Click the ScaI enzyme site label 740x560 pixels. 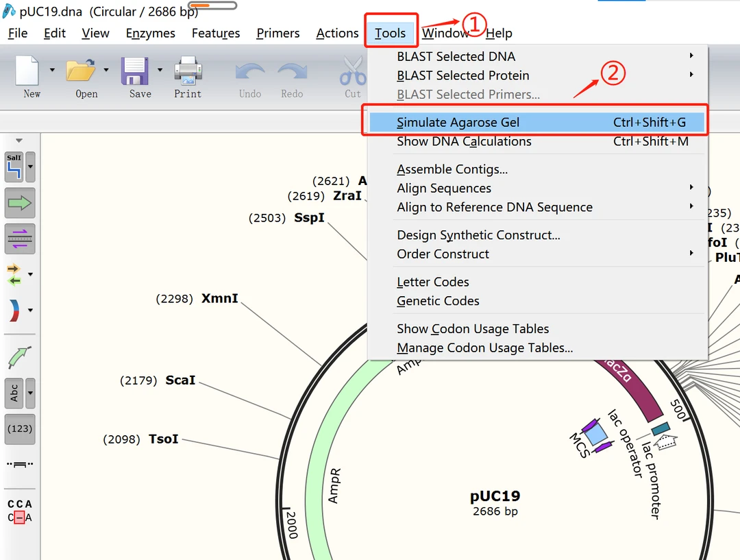(180, 380)
